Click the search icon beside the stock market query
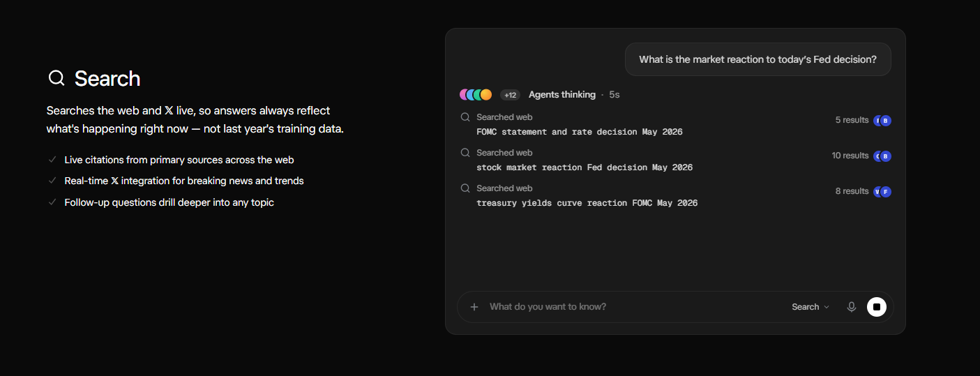 click(x=465, y=153)
